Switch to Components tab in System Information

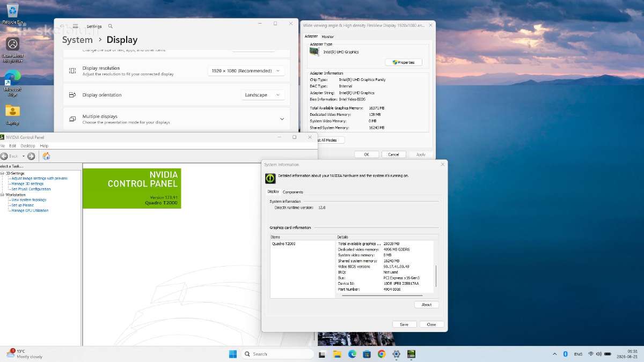point(293,192)
